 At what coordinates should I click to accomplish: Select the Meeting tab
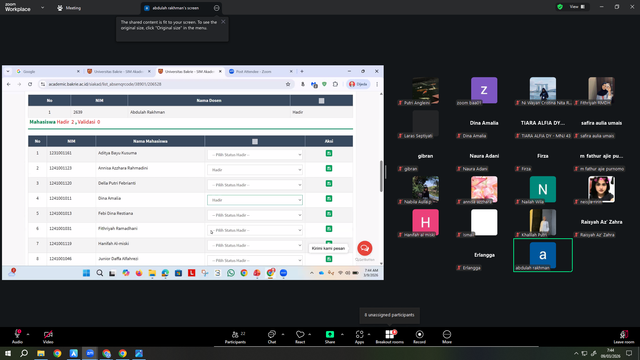[69, 8]
